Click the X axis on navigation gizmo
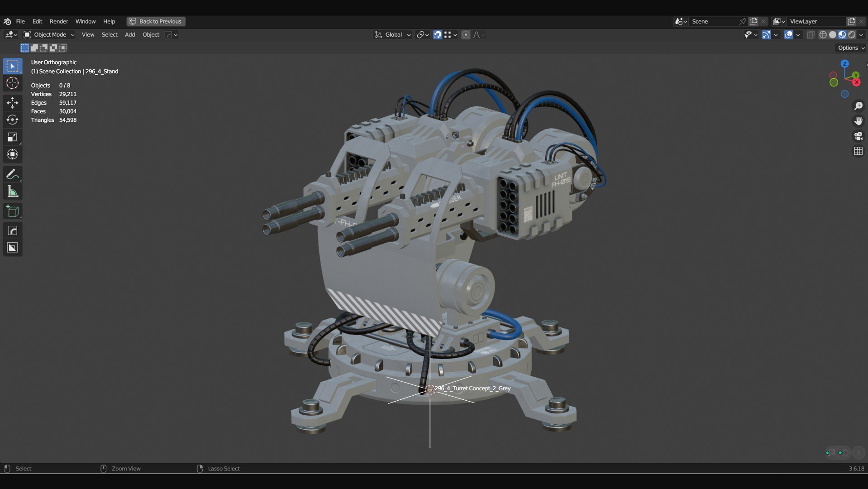 [x=856, y=82]
